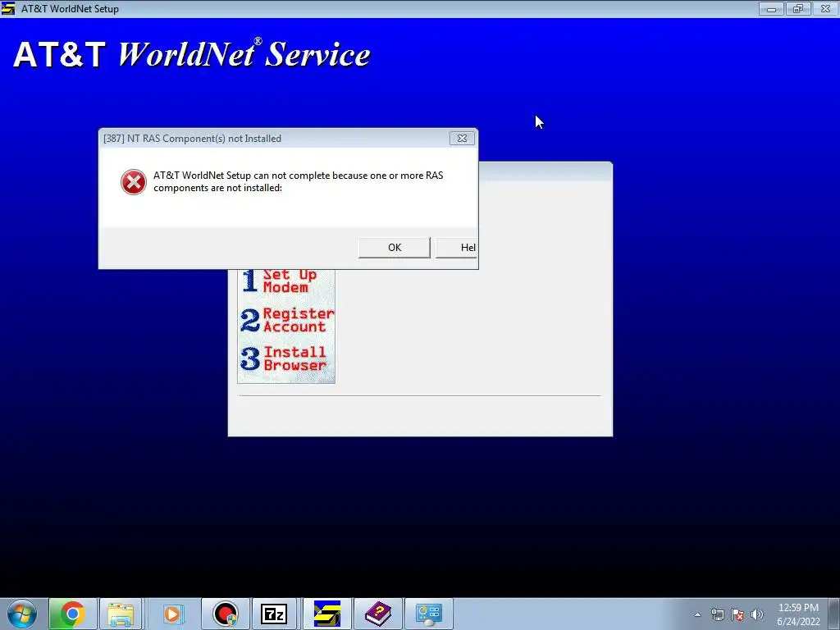Viewport: 840px width, 630px height.
Task: Click Show desktop strip at taskbar end
Action: click(x=834, y=614)
